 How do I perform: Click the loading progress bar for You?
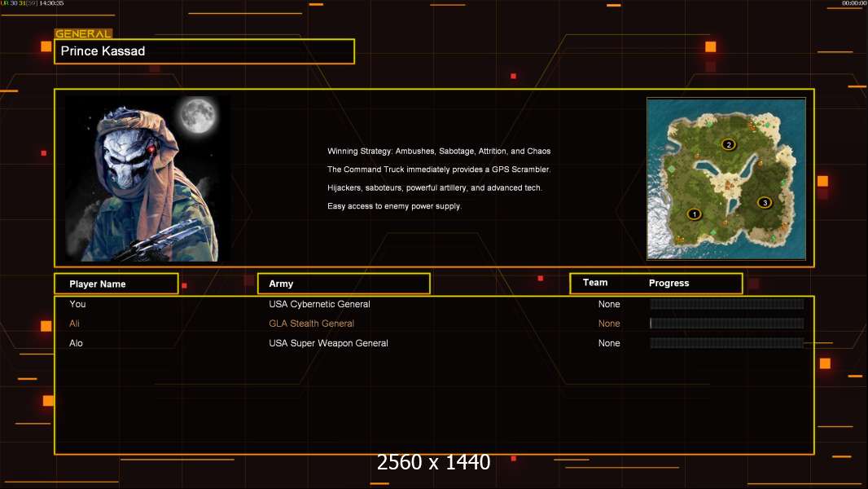pyautogui.click(x=727, y=304)
